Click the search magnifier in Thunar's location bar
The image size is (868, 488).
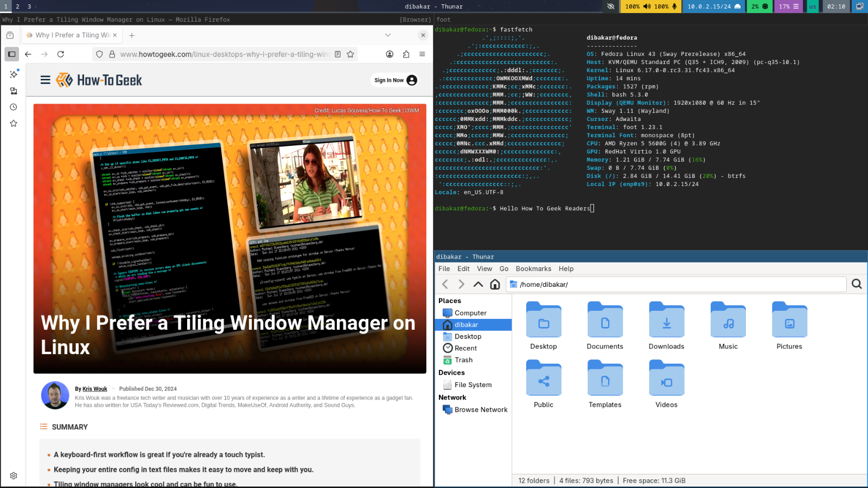856,284
